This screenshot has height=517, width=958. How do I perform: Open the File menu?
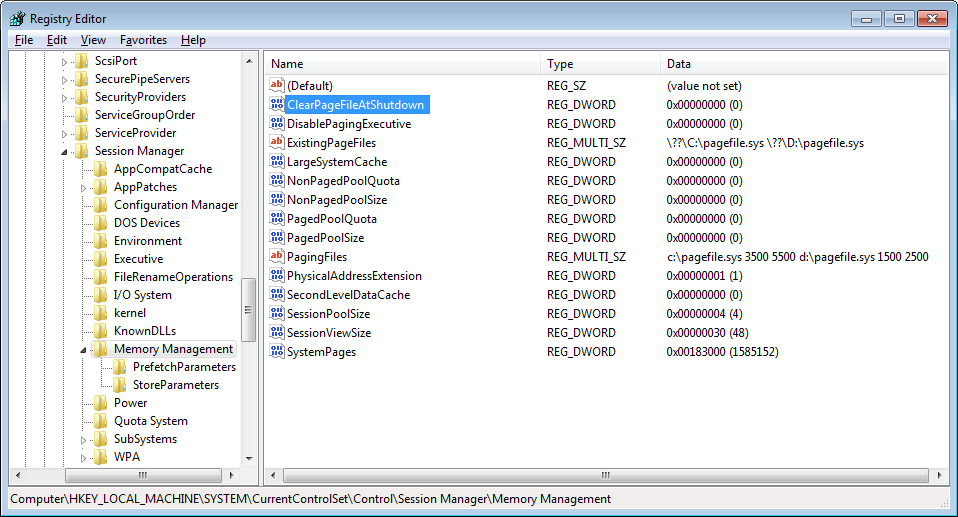pos(24,40)
